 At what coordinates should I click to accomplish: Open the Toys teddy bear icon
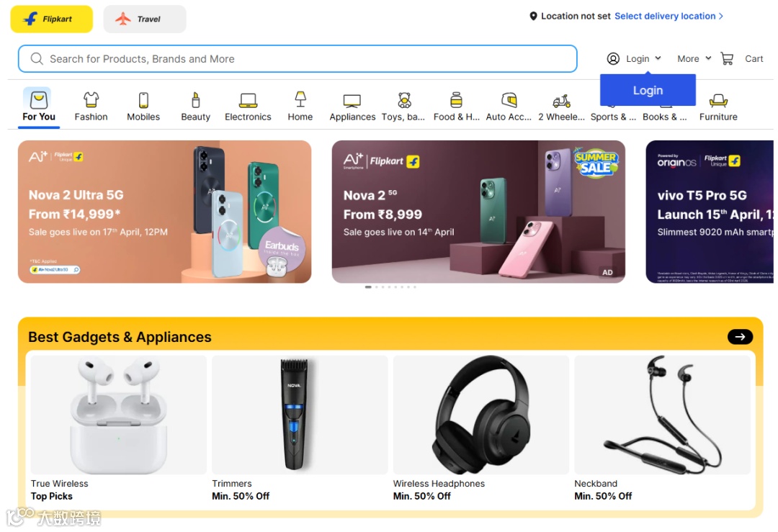[404, 99]
